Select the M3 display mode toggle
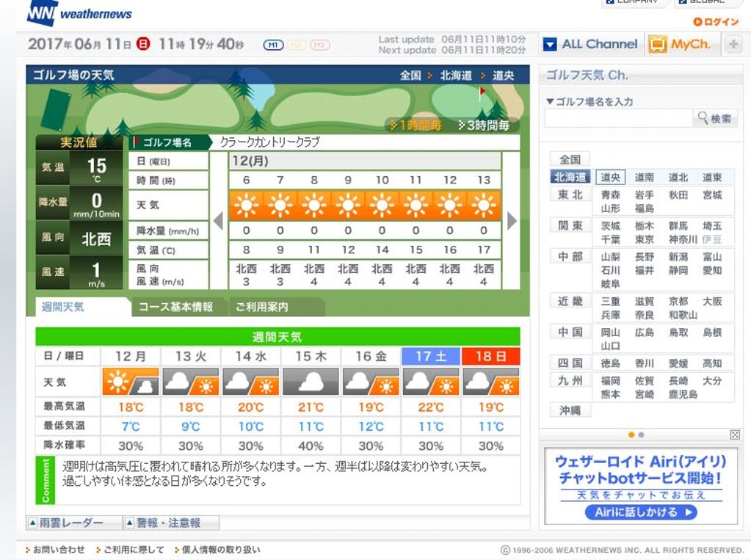The image size is (751, 560). click(319, 45)
